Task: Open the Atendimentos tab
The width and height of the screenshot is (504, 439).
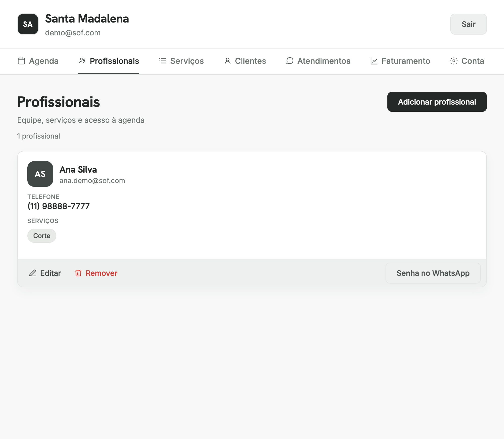Action: coord(318,61)
